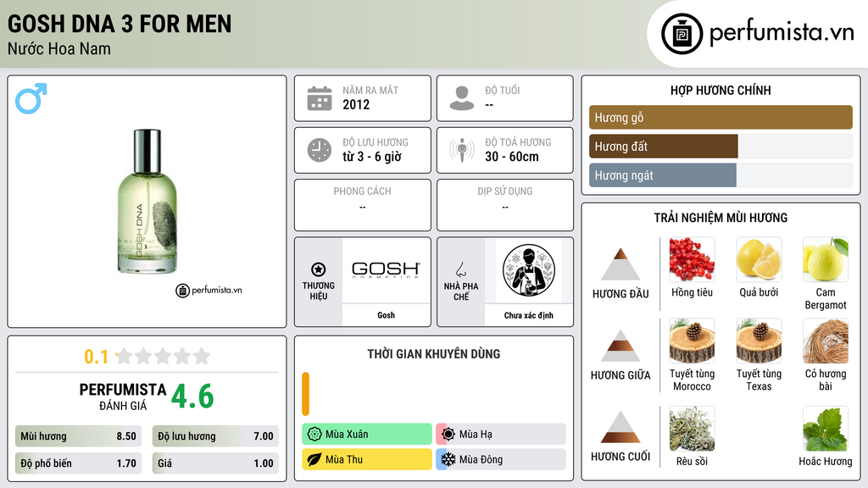Click the Thời gian khuyên dùng heading

[434, 354]
